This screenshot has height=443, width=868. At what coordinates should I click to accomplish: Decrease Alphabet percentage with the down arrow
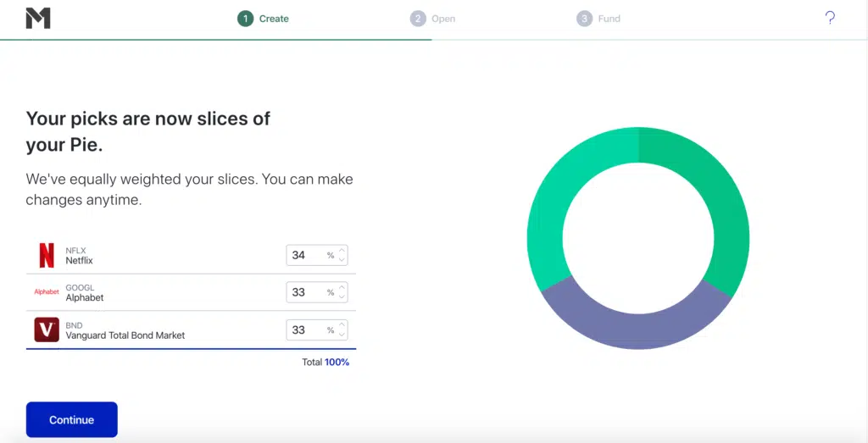tap(342, 297)
